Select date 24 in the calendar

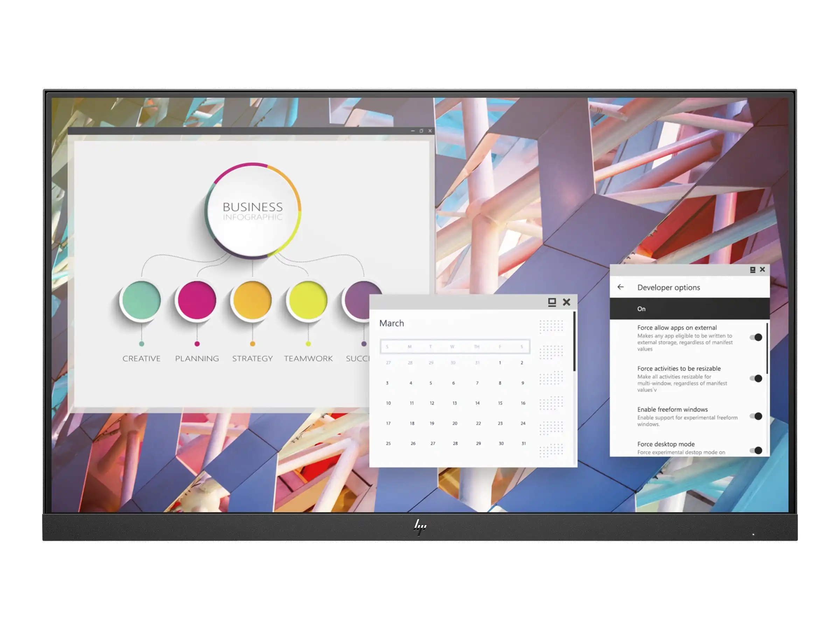523,423
